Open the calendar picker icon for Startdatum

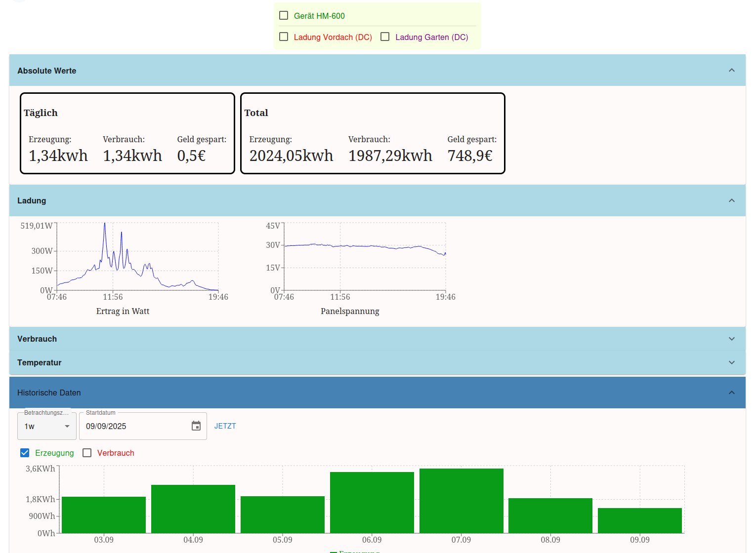196,426
